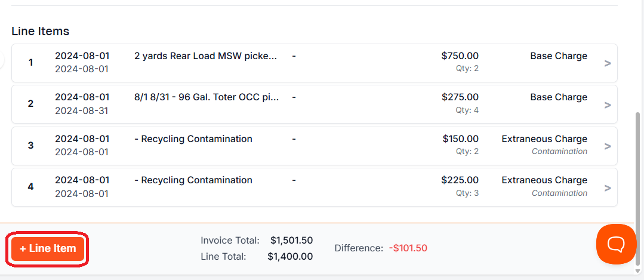Select the Rear Load MSW line description

click(x=206, y=56)
